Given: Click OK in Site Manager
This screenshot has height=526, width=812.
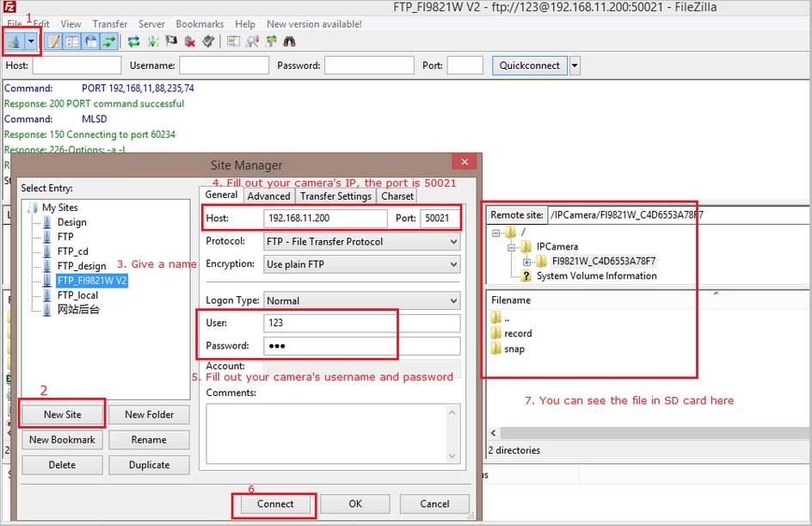Looking at the screenshot, I should [355, 504].
